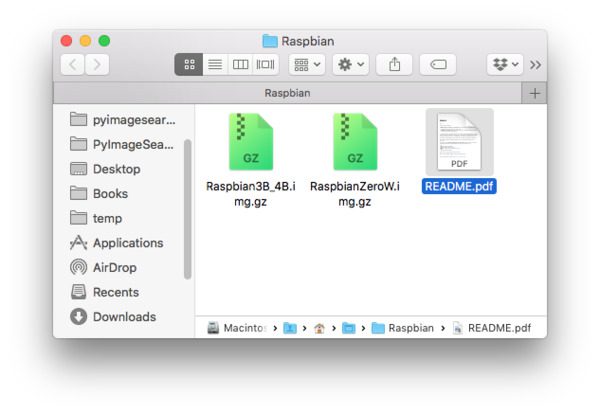600x414 pixels.
Task: Click the RaspbianZeroW.img.gz filename label
Action: click(355, 194)
